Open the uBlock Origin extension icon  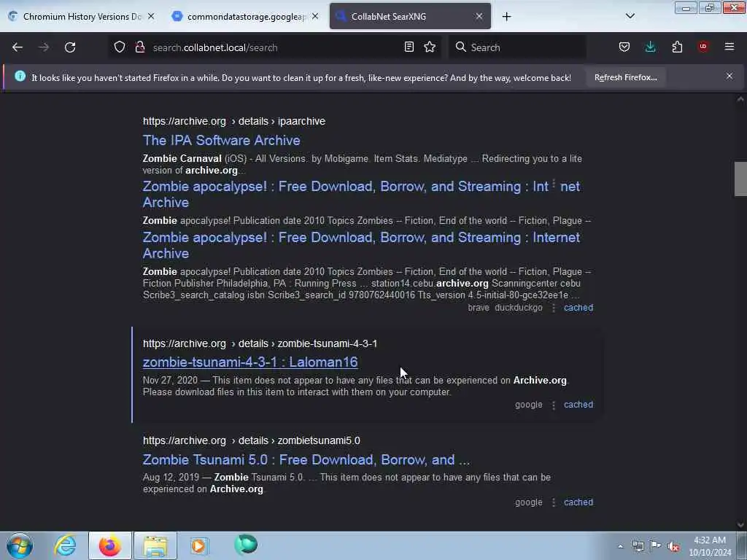(x=703, y=47)
